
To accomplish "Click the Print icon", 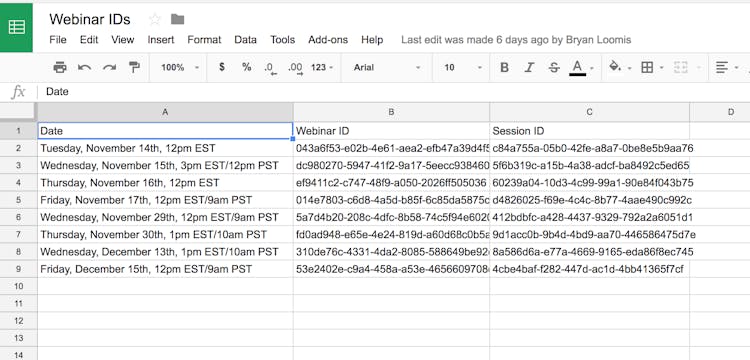I will (60, 67).
